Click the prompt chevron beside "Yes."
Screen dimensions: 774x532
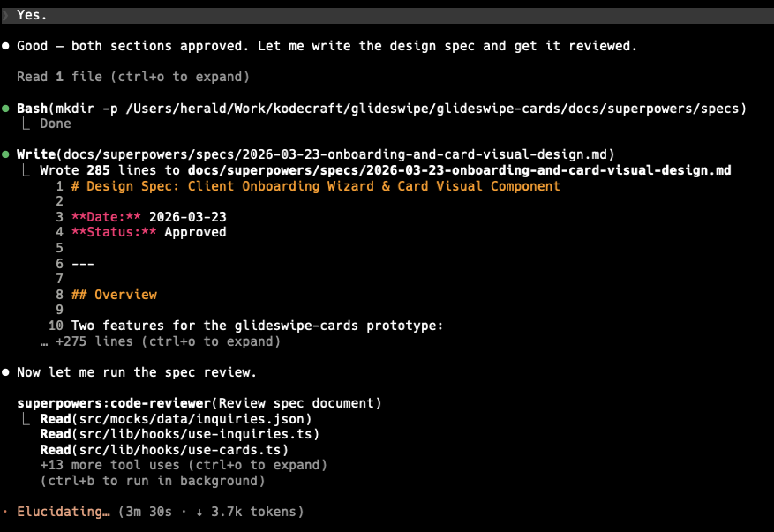[5, 15]
